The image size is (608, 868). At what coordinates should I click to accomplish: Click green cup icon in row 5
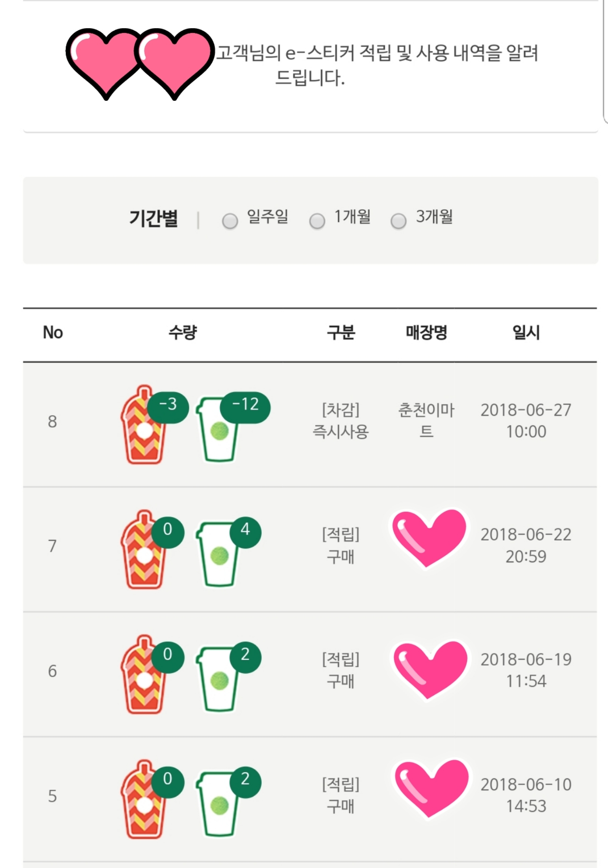pyautogui.click(x=218, y=803)
